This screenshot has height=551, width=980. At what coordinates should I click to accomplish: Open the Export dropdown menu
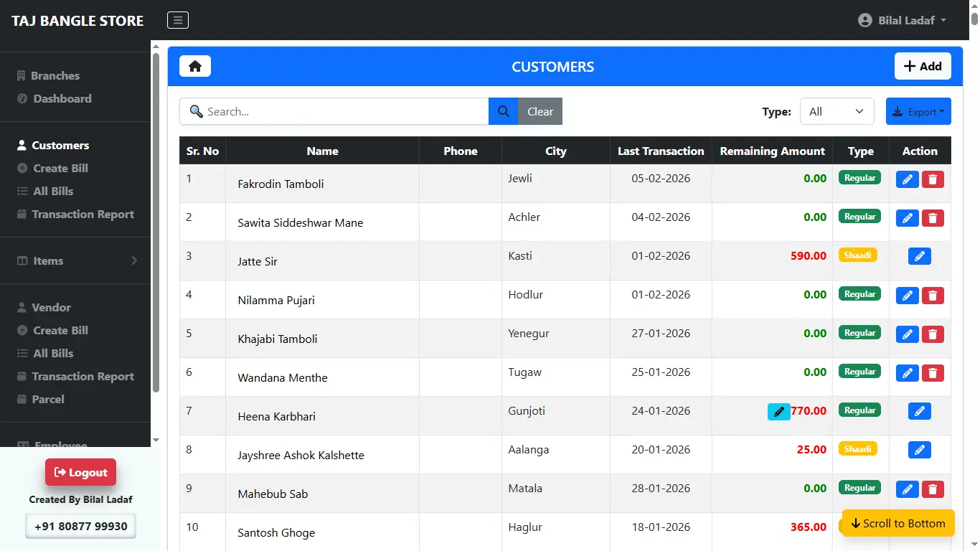coord(918,111)
